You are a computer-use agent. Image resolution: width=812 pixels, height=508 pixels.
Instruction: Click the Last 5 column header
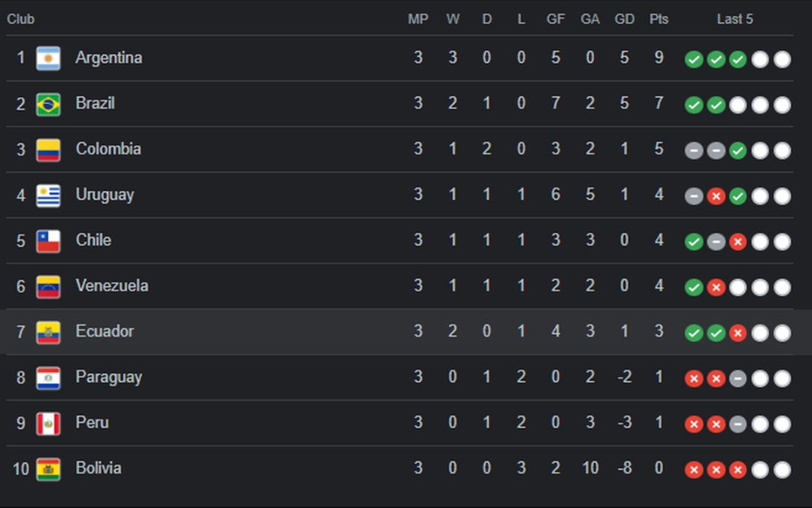(x=735, y=19)
